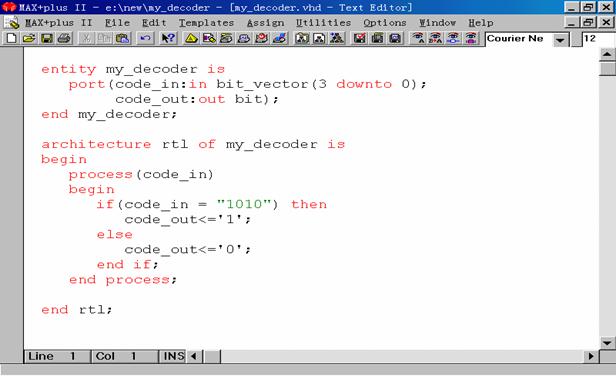616x376 pixels.
Task: Click the Courier New font name box
Action: tap(519, 39)
